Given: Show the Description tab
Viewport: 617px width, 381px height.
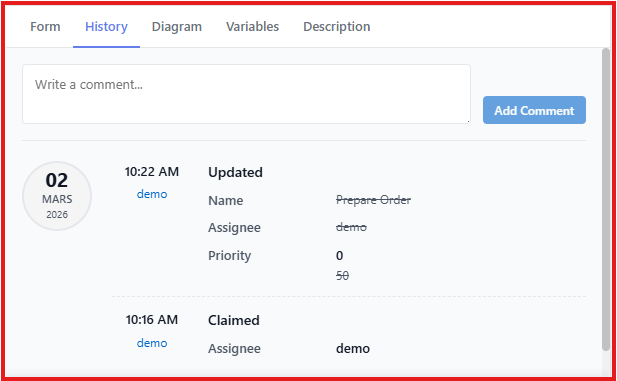Looking at the screenshot, I should tap(336, 27).
